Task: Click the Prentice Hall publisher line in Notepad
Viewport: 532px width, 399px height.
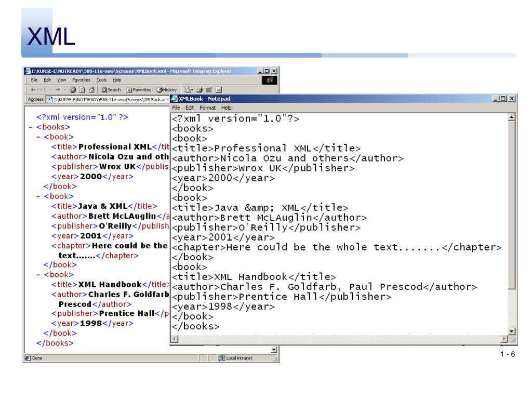Action: [x=281, y=297]
